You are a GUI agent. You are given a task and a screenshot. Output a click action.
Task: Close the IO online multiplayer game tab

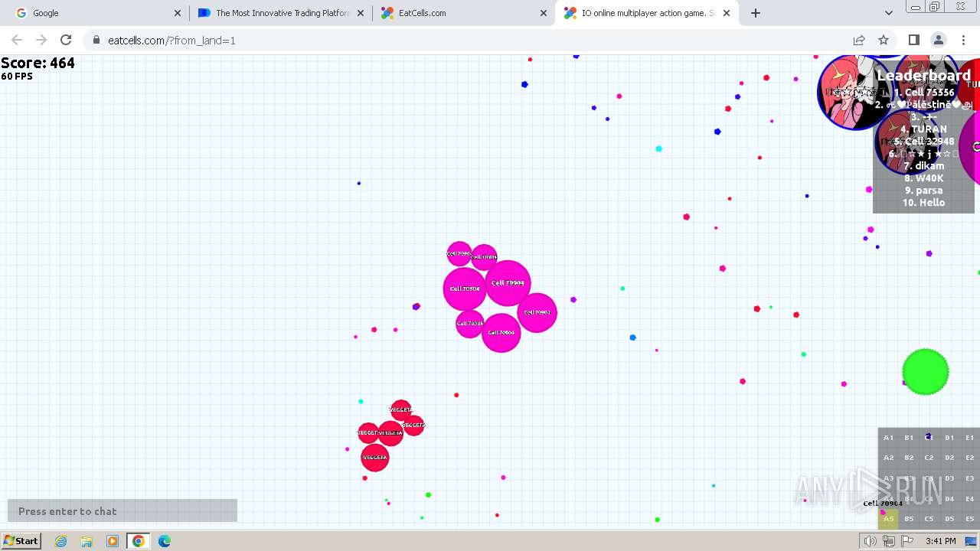tap(727, 13)
